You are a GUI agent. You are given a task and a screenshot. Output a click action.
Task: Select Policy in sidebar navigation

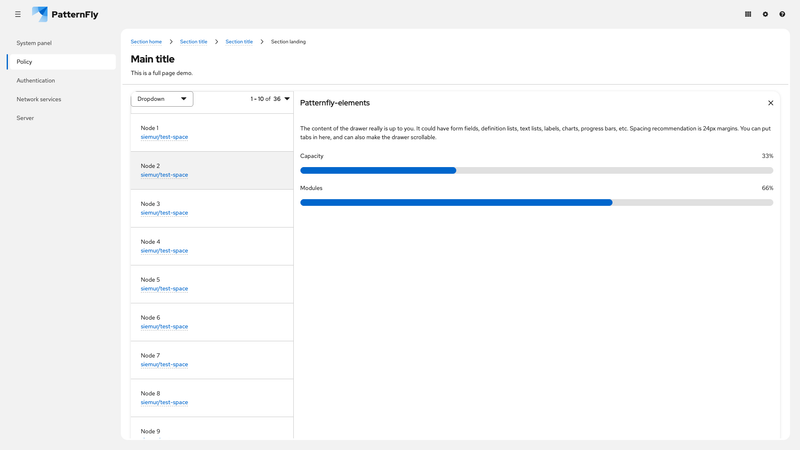coord(25,62)
